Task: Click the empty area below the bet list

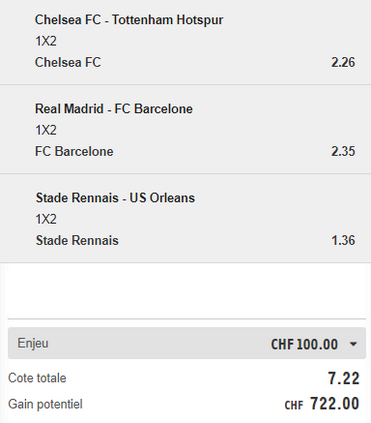Action: pos(185,290)
